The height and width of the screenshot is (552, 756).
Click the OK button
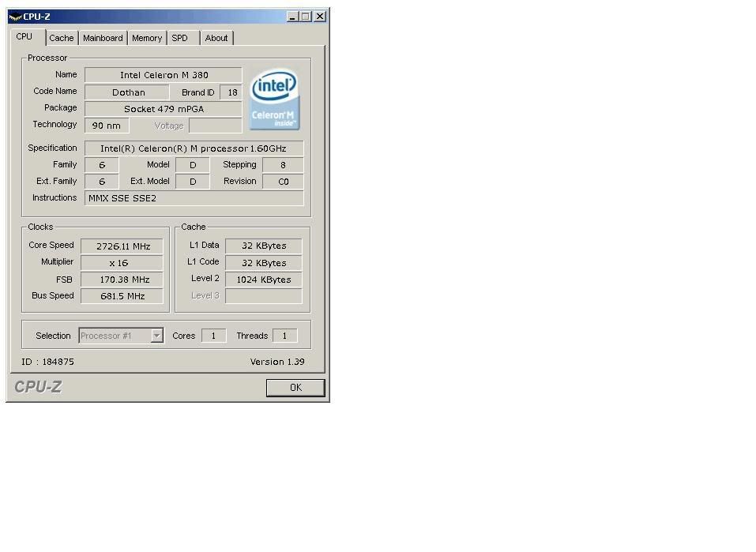[295, 388]
